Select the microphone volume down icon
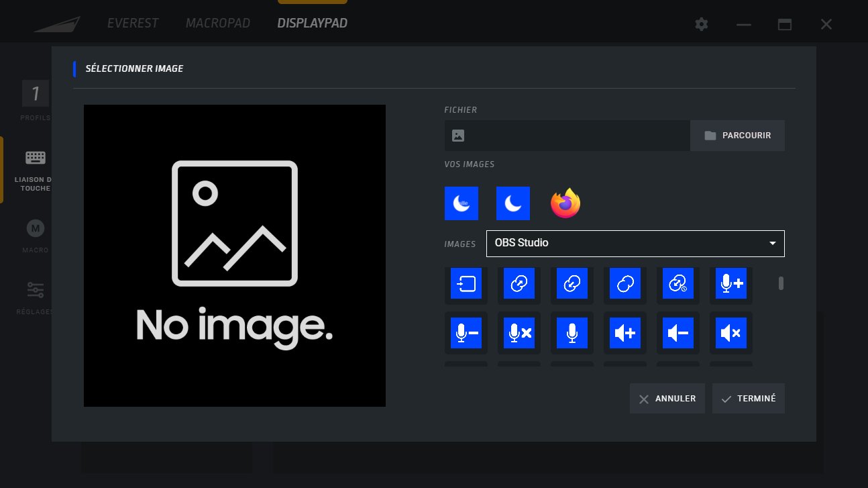The width and height of the screenshot is (868, 488). point(466,333)
